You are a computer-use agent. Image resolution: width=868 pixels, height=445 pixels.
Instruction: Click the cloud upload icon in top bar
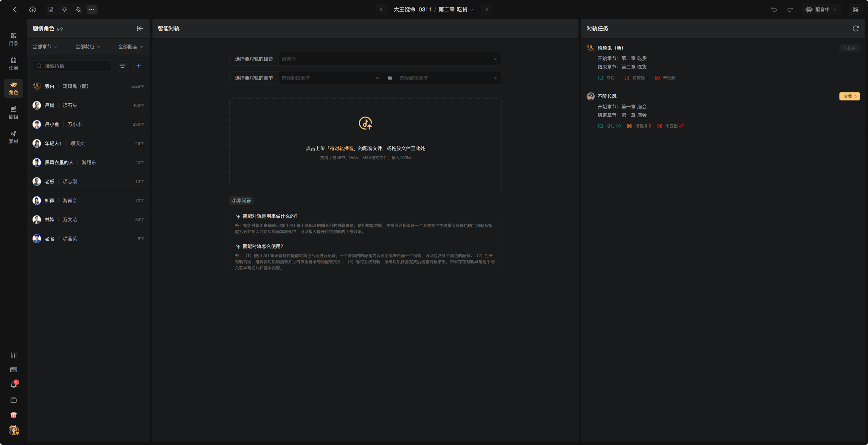tap(33, 9)
